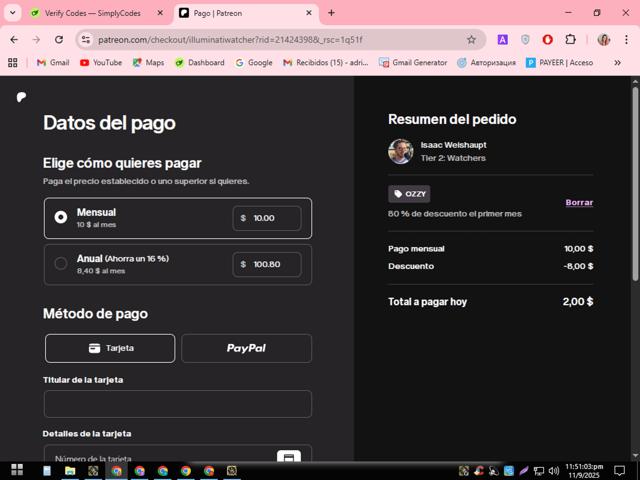Click the card icon in number field
This screenshot has width=640, height=480.
289,456
